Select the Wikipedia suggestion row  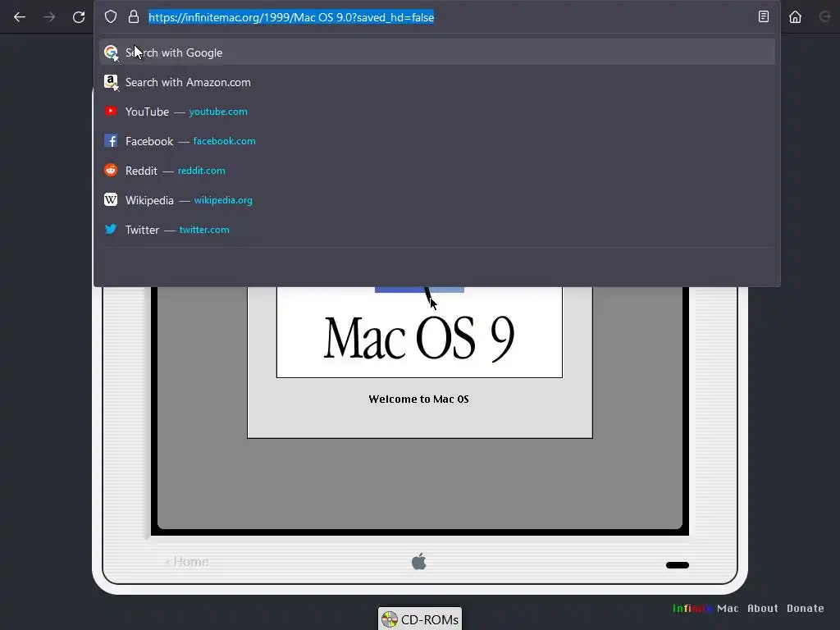point(436,200)
